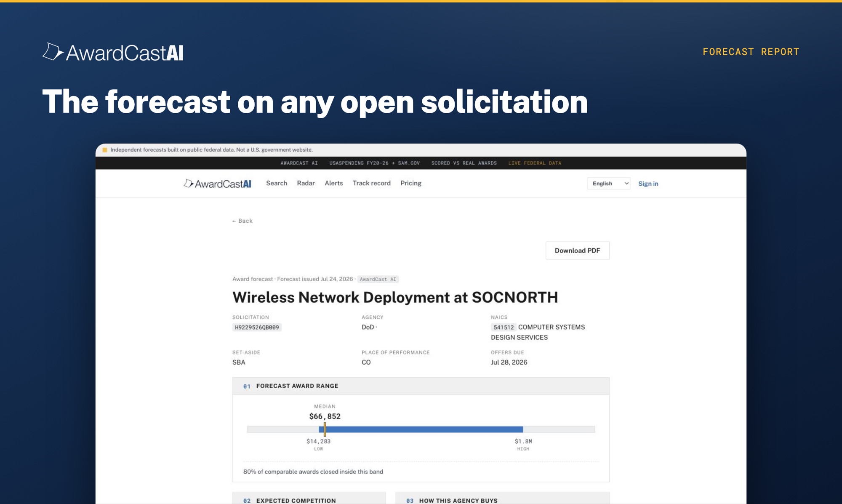Click the large AwardCastAI banner logo
The image size is (842, 504).
pyautogui.click(x=113, y=52)
